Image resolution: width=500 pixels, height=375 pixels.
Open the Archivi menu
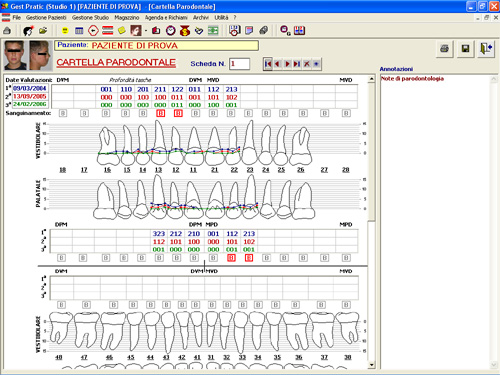pos(201,17)
